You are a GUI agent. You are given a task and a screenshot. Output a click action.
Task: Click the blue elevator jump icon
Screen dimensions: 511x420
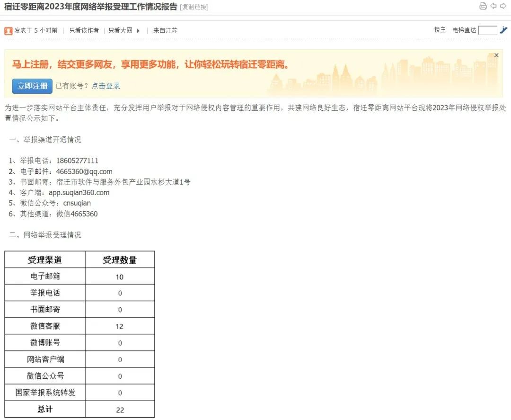(503, 30)
